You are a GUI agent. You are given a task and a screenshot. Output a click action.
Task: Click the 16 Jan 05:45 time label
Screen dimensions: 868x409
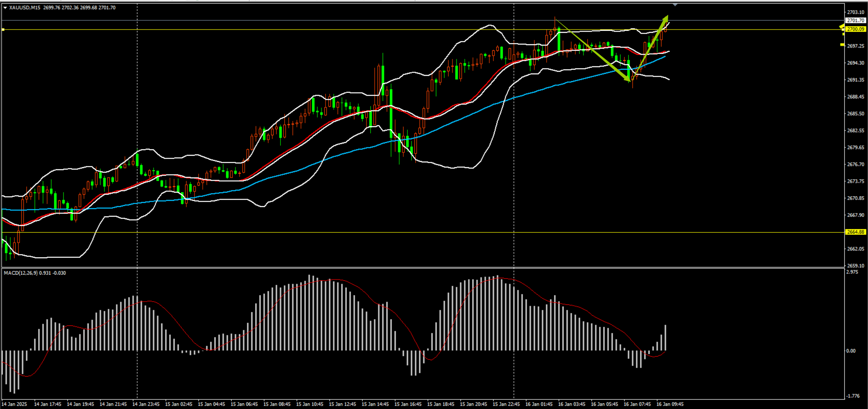[604, 404]
